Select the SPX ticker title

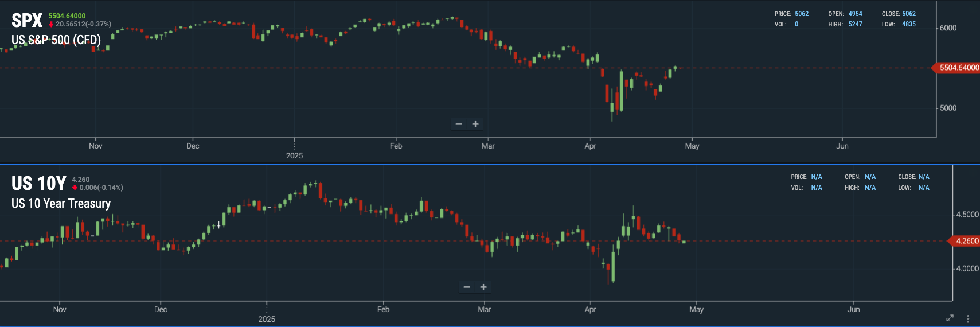click(27, 21)
